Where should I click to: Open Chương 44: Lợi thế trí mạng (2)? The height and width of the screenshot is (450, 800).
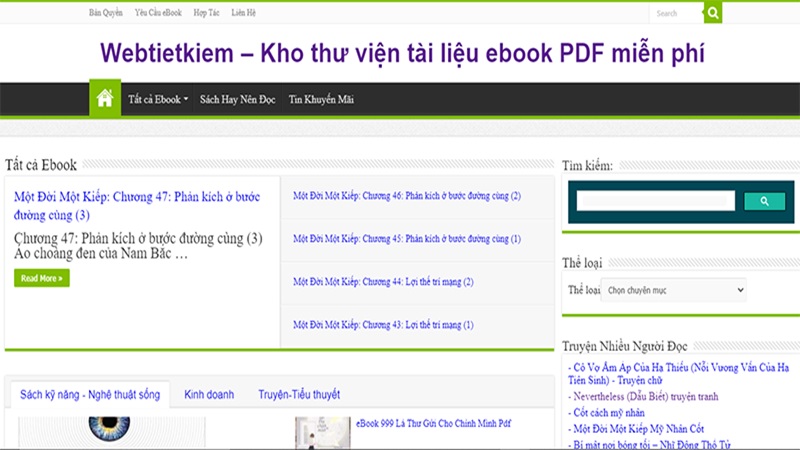click(383, 282)
